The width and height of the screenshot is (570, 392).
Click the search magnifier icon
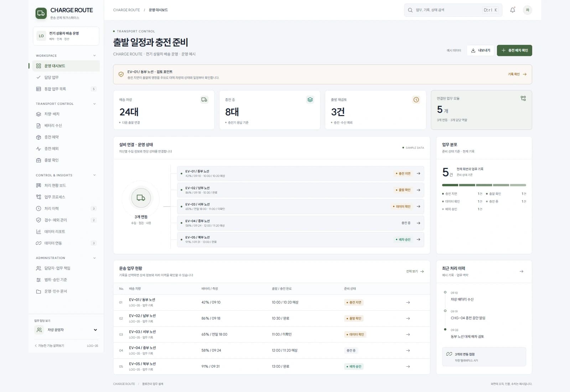[410, 10]
